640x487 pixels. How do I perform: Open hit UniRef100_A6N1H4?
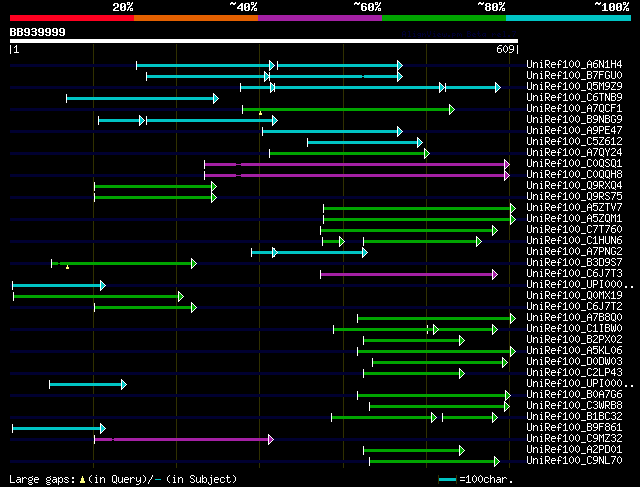[x=574, y=64]
